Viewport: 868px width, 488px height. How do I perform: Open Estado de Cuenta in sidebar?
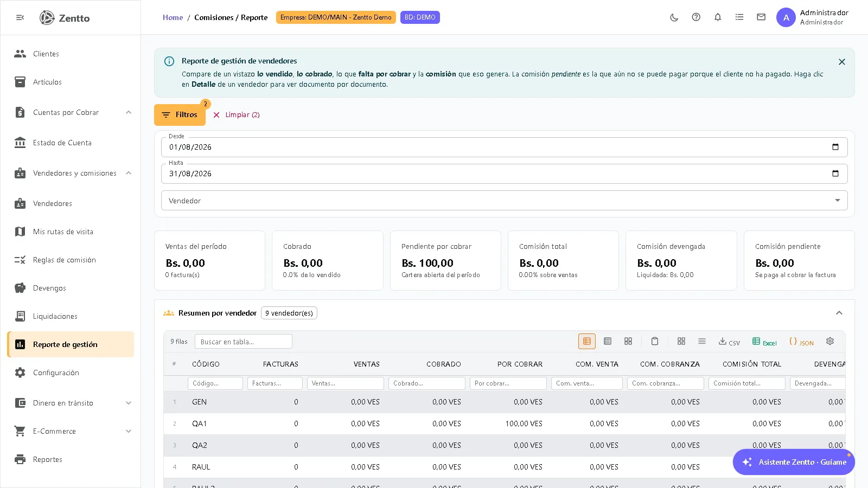(71, 143)
